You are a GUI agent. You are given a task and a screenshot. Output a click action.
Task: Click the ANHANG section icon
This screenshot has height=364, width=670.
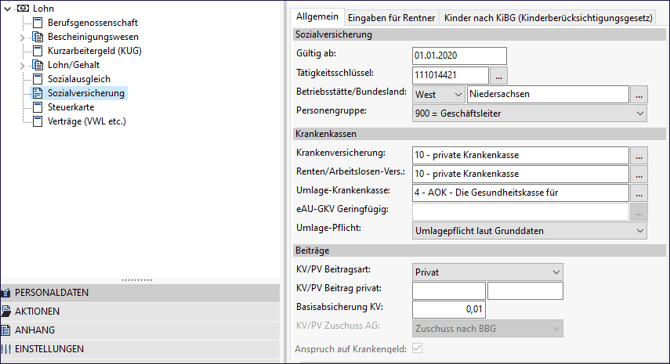coord(6,330)
